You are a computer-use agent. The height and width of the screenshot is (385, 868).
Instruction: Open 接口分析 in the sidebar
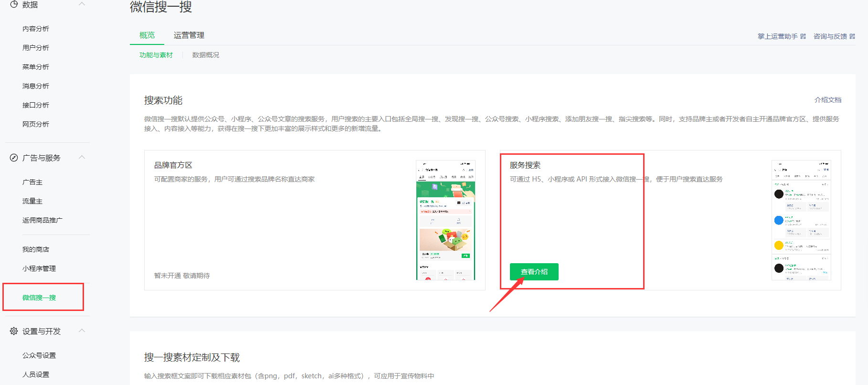(36, 105)
